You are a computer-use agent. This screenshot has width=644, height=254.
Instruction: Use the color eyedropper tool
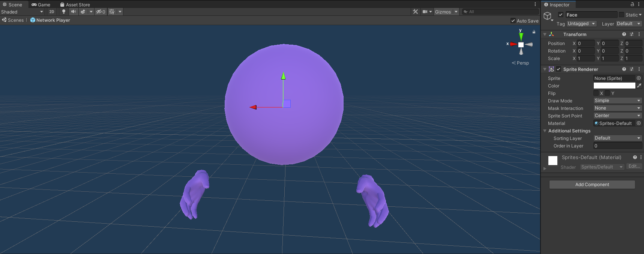[x=639, y=86]
